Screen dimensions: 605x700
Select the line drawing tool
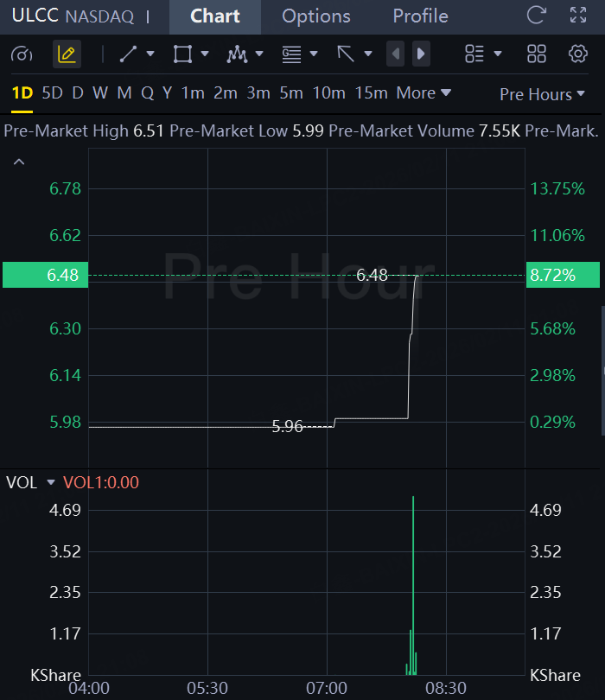[x=128, y=54]
